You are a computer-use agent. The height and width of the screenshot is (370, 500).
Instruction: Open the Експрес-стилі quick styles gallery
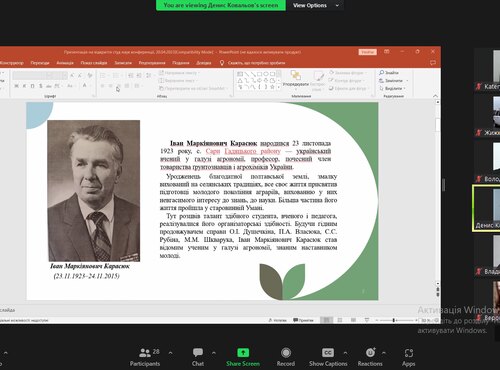pos(317,81)
